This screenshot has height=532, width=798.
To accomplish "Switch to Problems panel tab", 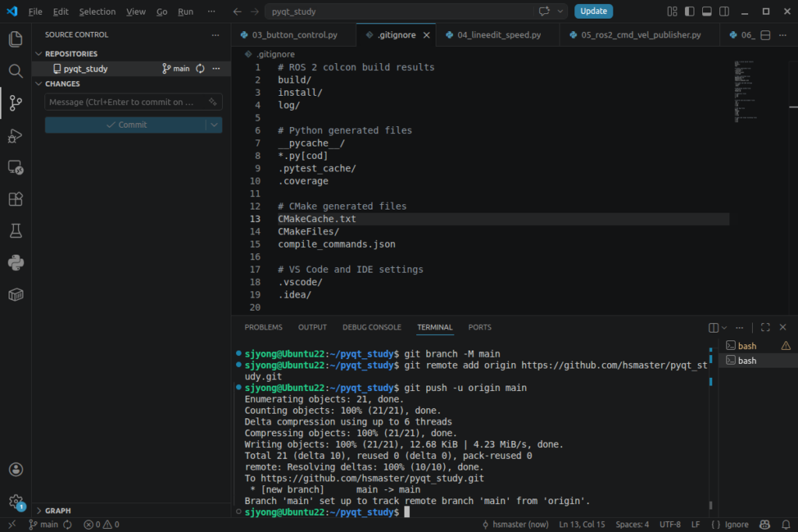I will pyautogui.click(x=263, y=328).
